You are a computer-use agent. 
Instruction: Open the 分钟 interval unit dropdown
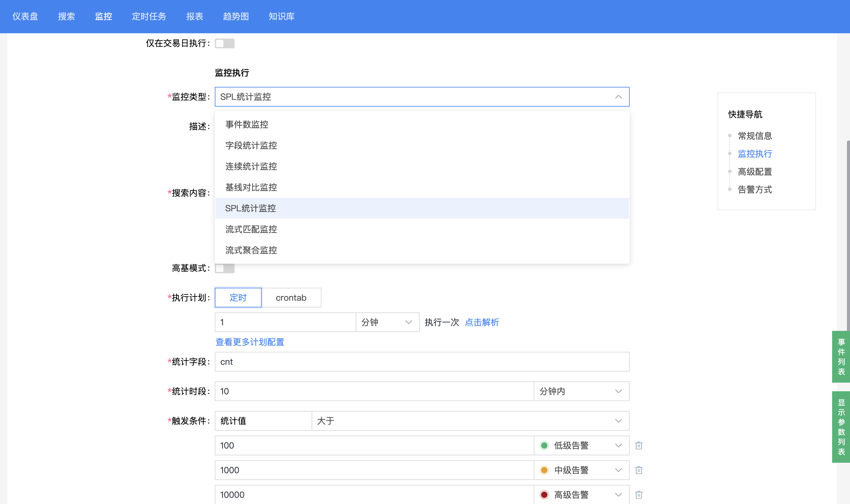[387, 322]
